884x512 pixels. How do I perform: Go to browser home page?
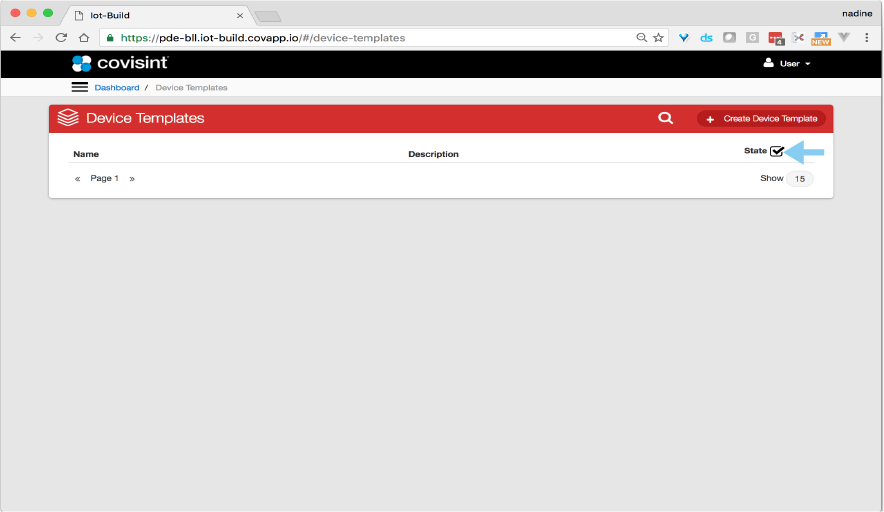coord(85,37)
